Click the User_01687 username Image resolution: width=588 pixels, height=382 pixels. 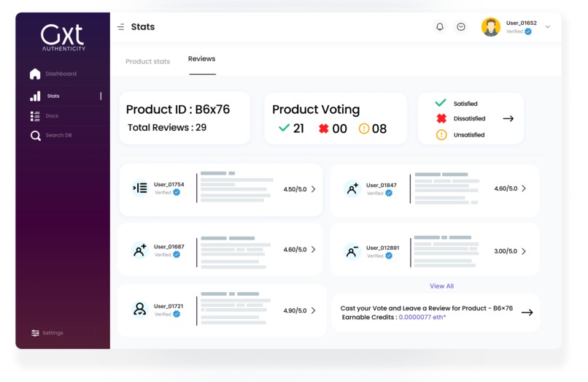(169, 247)
